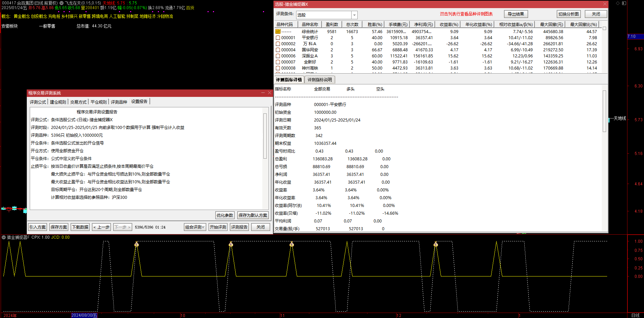Open the 评测指标详情 tab
Image resolution: width=644 pixels, height=318 pixels.
click(x=289, y=80)
